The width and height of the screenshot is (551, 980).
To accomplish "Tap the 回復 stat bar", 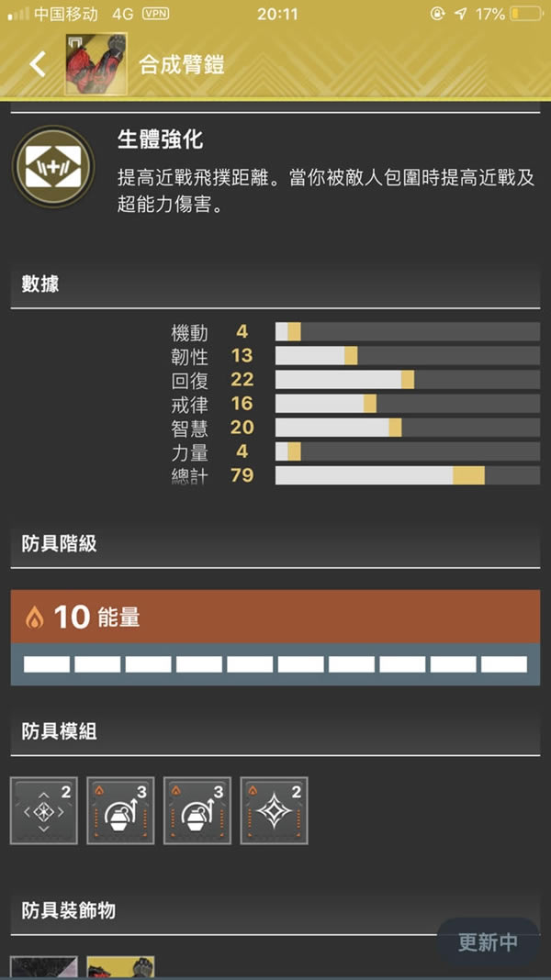I will (407, 380).
